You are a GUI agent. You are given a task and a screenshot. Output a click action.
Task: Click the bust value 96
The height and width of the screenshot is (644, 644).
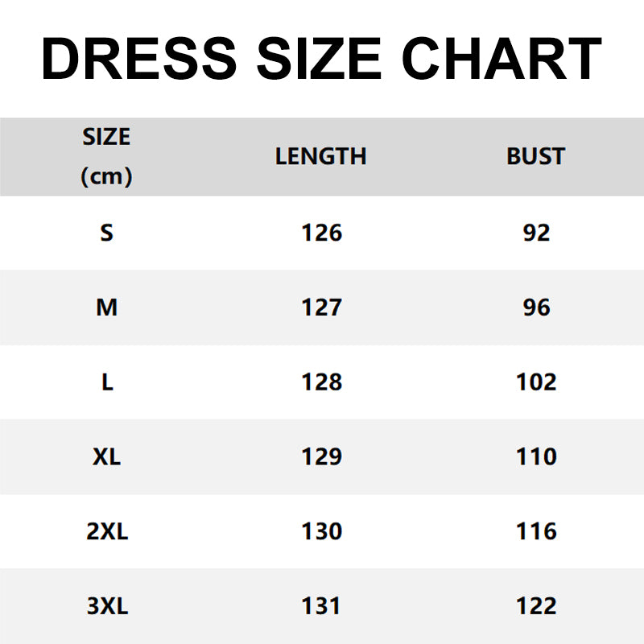click(x=536, y=308)
